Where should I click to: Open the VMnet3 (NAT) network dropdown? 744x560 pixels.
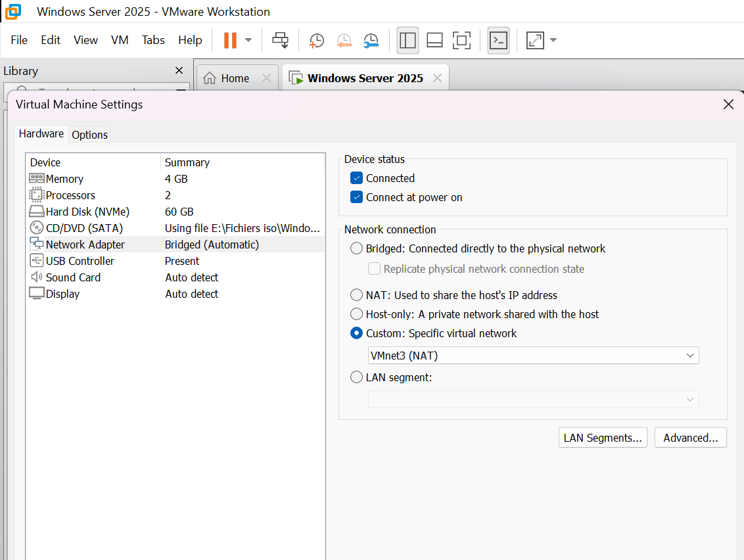point(533,356)
